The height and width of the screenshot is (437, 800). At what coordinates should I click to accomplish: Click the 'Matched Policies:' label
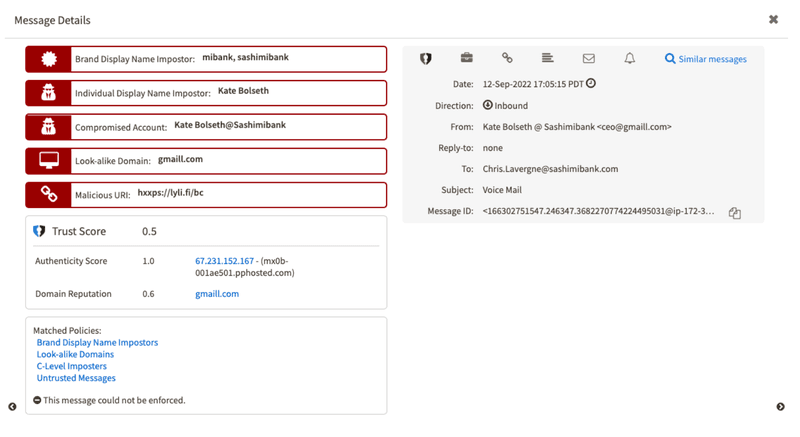coord(67,330)
